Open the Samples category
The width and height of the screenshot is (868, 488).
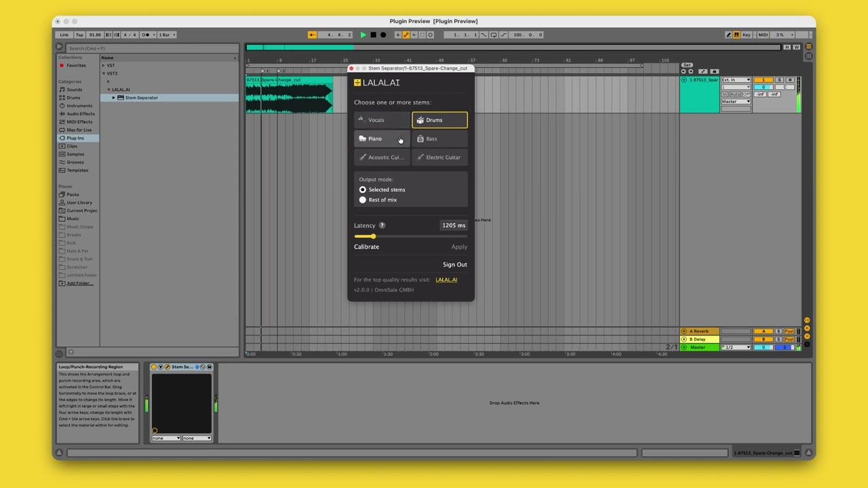tap(75, 155)
